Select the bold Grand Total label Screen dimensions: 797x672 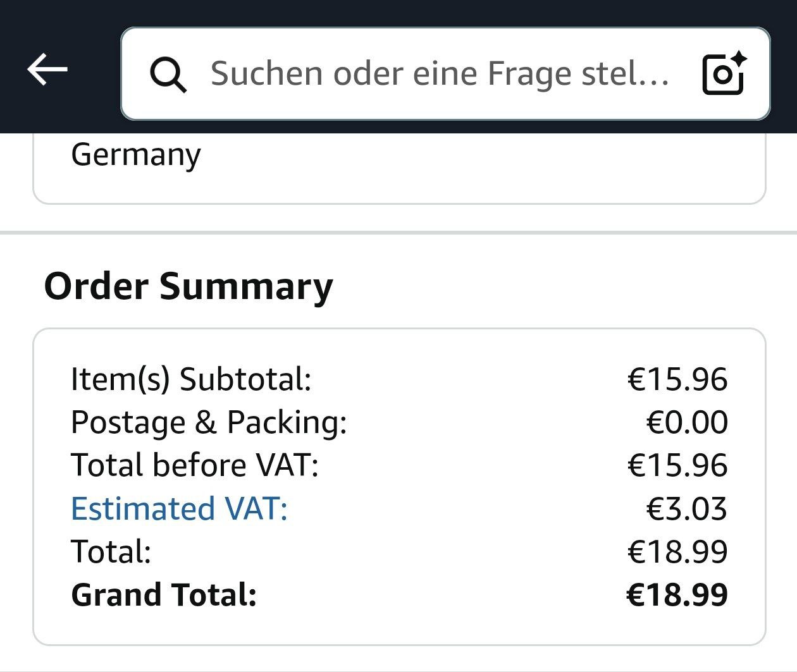pos(164,595)
